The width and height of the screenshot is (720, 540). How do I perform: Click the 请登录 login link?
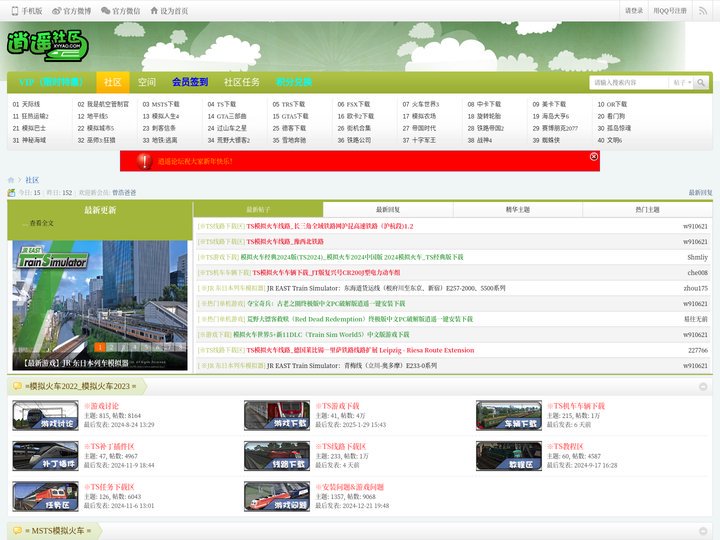coord(634,11)
